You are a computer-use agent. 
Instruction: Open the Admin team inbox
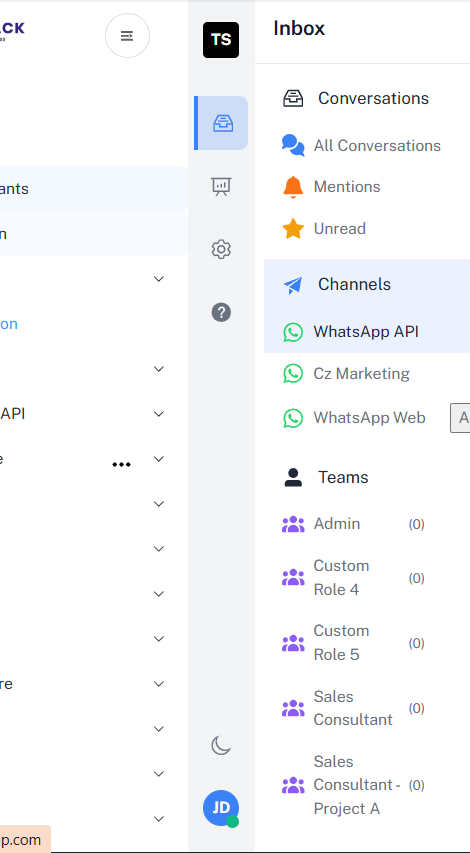tap(337, 524)
